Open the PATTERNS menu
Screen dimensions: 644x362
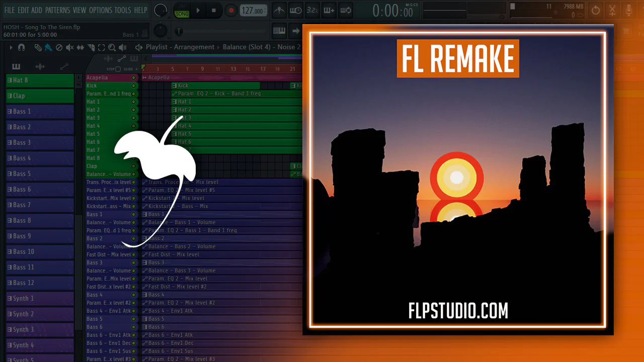(57, 10)
